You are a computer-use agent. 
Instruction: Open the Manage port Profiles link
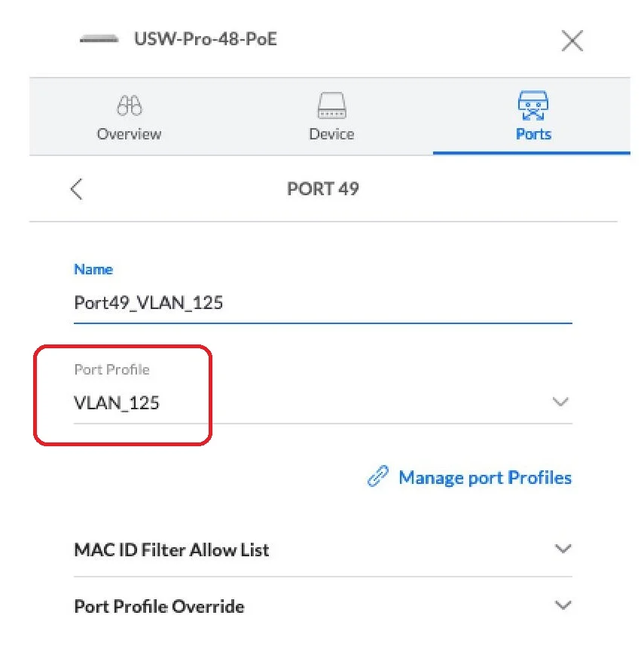click(x=484, y=477)
